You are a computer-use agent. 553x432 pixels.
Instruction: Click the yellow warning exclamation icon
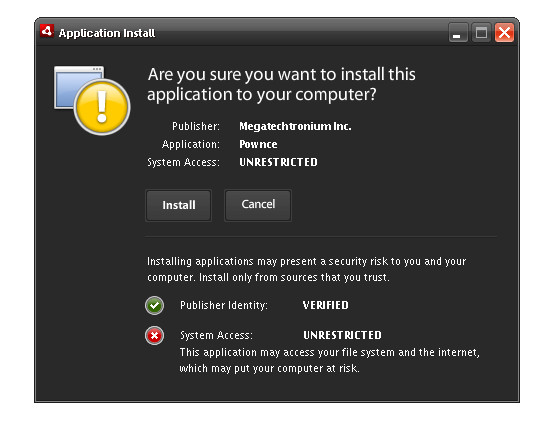[102, 107]
